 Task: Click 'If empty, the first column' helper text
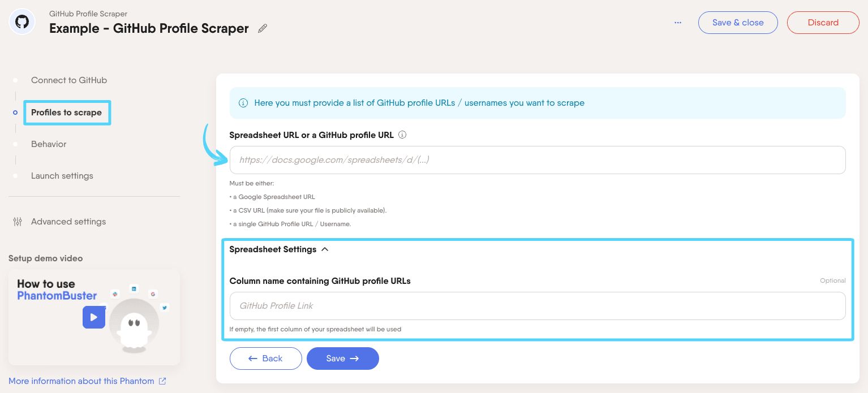(x=315, y=329)
